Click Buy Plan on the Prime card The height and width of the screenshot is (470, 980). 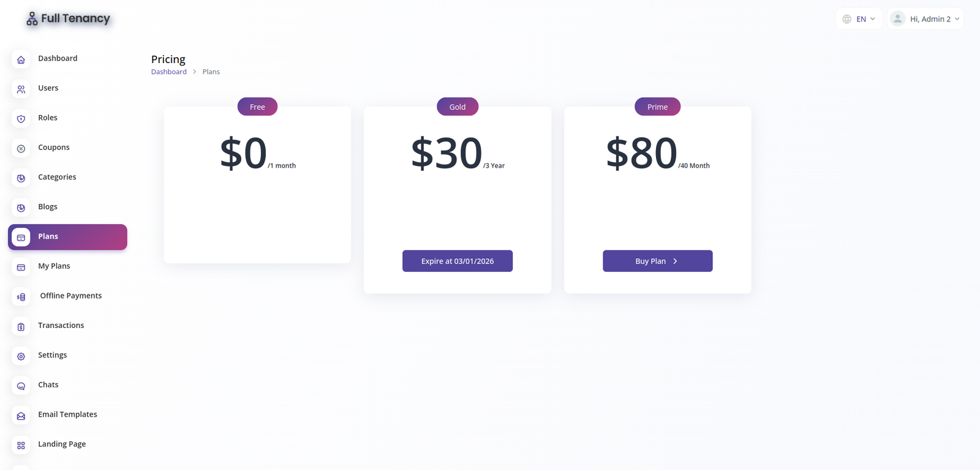coord(657,261)
